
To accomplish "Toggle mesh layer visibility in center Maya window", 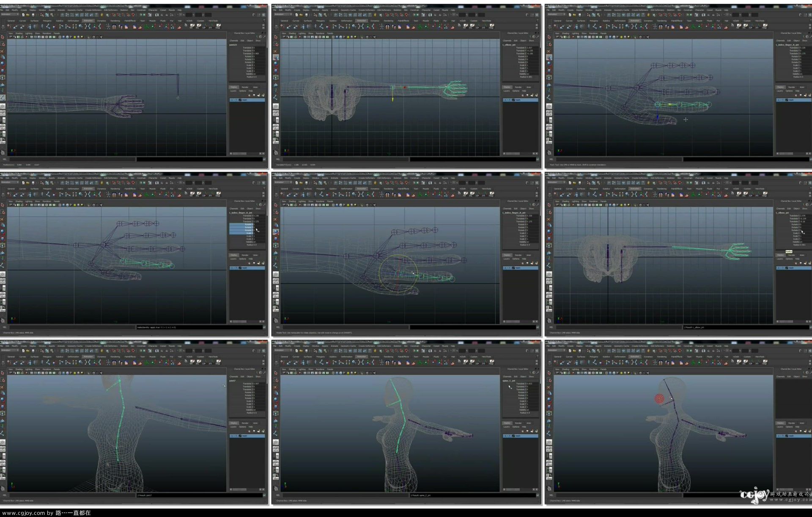I will (505, 268).
